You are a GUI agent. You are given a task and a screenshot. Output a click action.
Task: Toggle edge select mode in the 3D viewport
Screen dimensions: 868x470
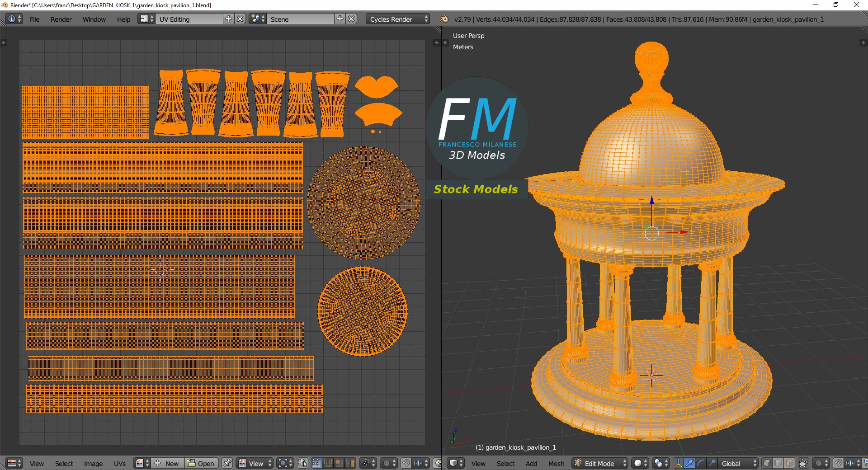point(777,464)
